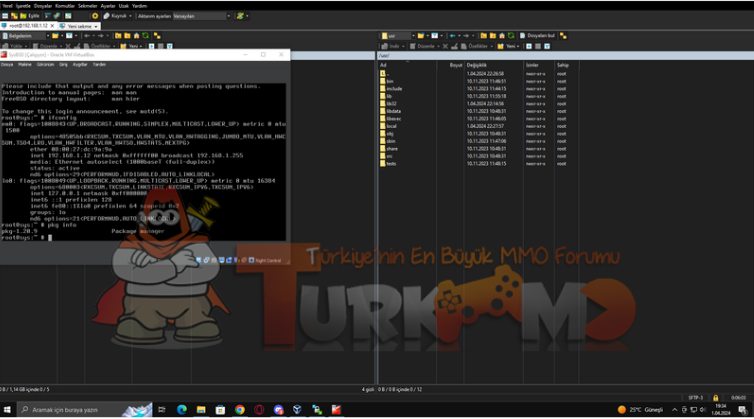
Task: Go to remote home directory
Action: [x=502, y=36]
